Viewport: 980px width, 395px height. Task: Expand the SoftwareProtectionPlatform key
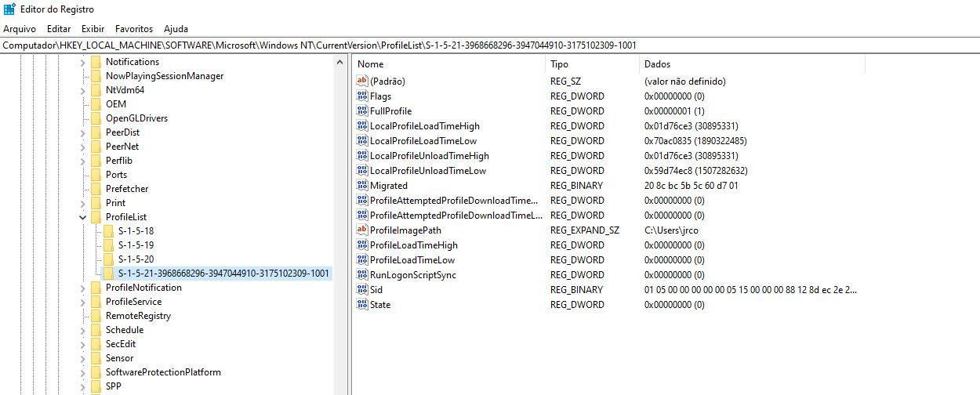click(x=83, y=372)
